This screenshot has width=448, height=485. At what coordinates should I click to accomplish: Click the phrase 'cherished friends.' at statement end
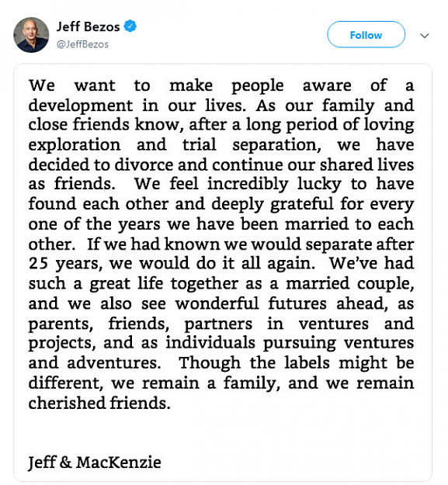pos(99,403)
